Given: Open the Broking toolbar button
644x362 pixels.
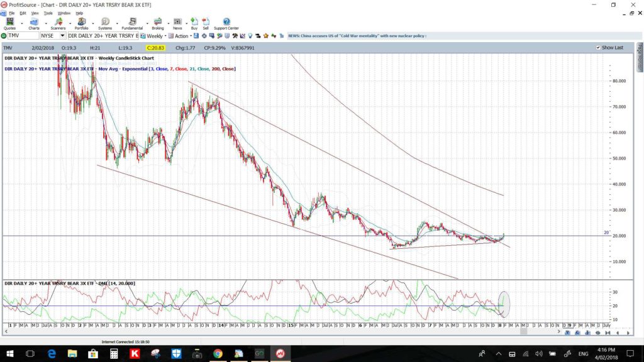Looking at the screenshot, I should point(158,24).
